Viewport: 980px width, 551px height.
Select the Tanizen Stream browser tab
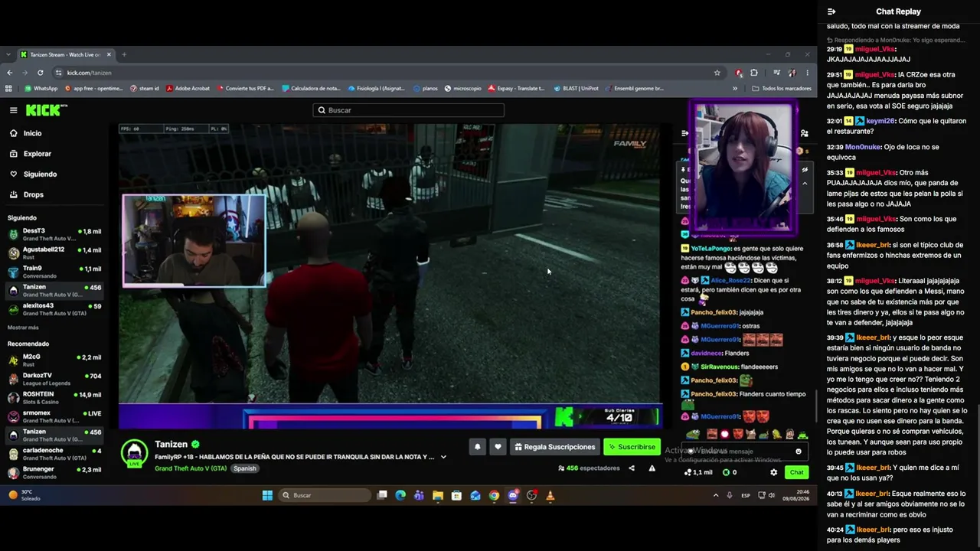pyautogui.click(x=66, y=54)
